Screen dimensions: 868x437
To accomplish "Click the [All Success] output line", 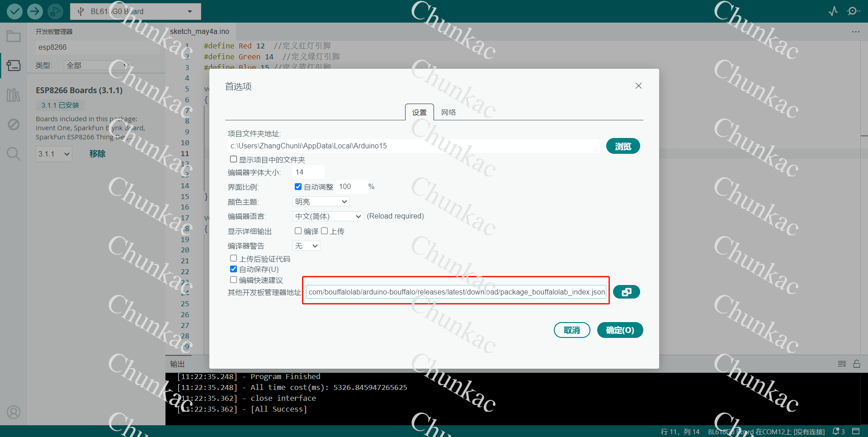I will (242, 409).
